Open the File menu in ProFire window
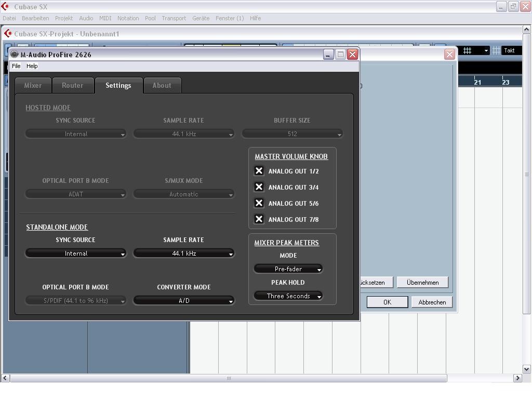This screenshot has height=399, width=532. (16, 66)
